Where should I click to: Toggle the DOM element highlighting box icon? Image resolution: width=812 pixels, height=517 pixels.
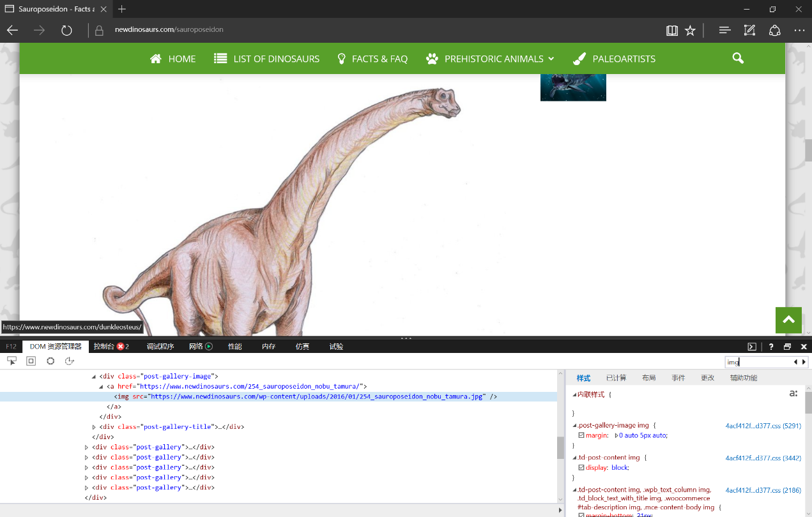31,361
